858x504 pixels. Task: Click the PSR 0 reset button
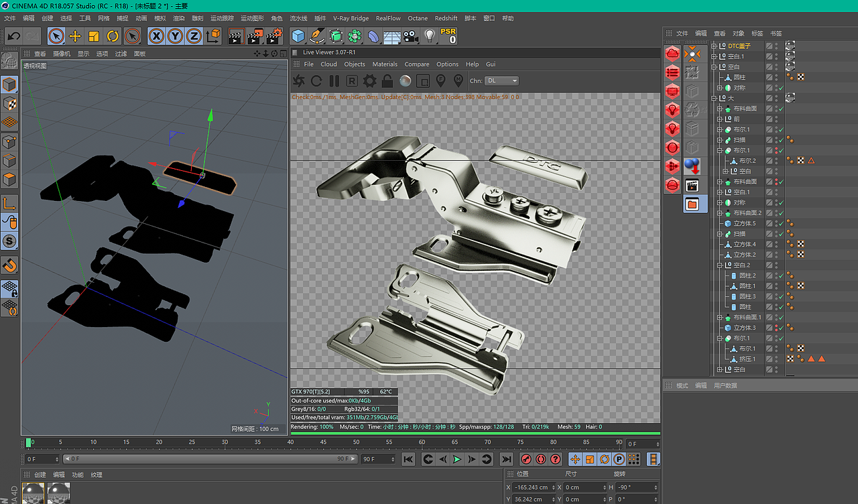(x=448, y=36)
